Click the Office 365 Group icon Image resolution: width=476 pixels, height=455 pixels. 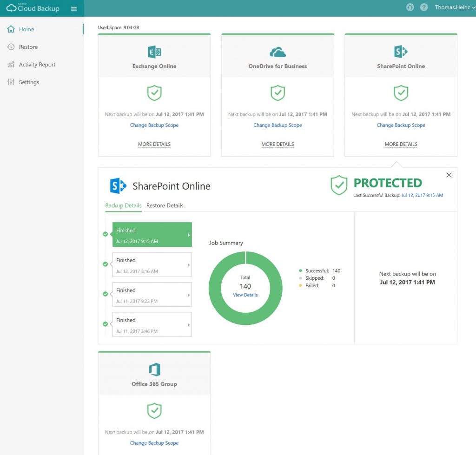click(x=154, y=369)
